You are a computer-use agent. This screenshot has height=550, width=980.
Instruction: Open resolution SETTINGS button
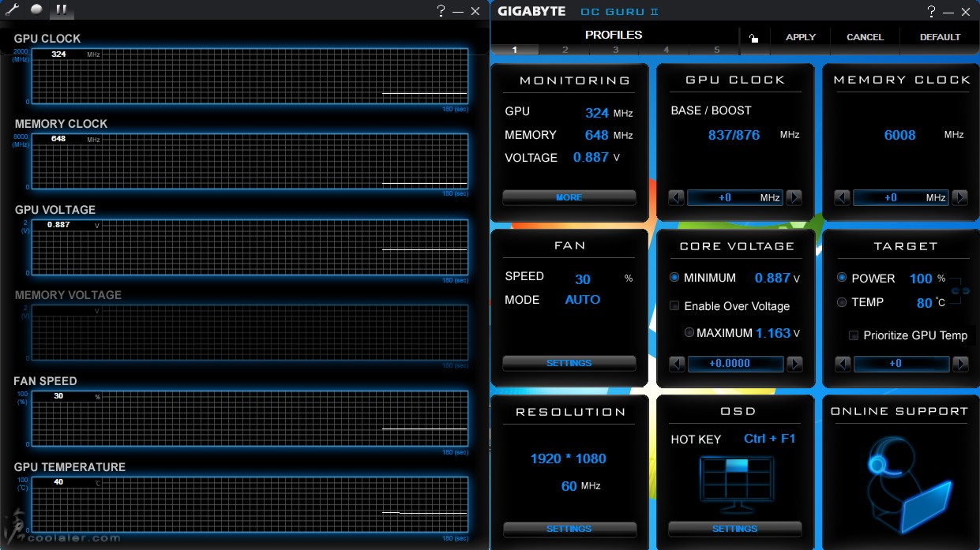coord(569,529)
